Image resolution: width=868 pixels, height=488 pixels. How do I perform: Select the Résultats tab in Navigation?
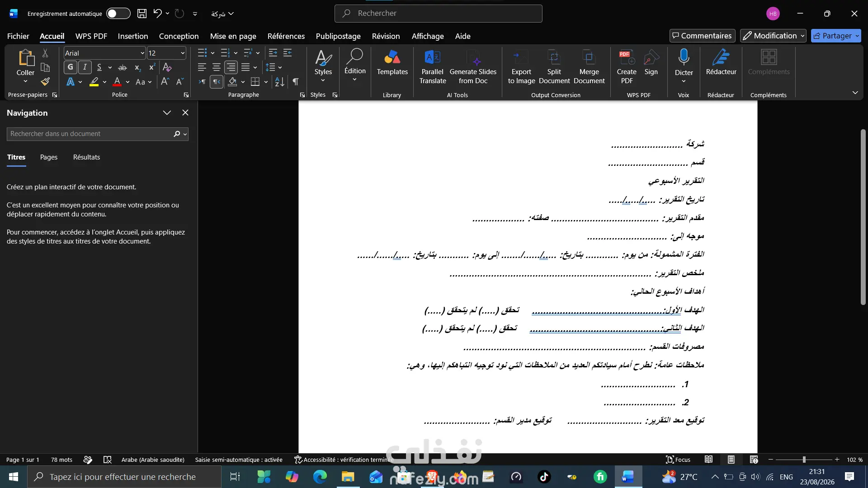click(86, 157)
